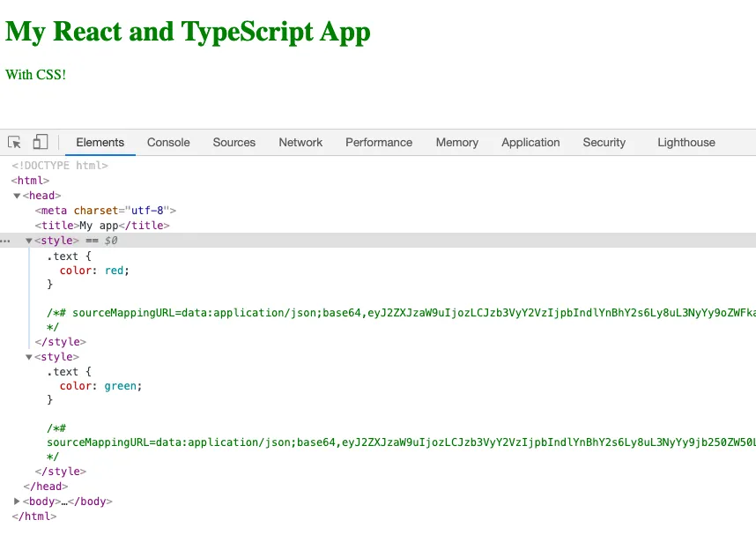Open the Sources tab
The height and width of the screenshot is (535, 756).
(233, 142)
